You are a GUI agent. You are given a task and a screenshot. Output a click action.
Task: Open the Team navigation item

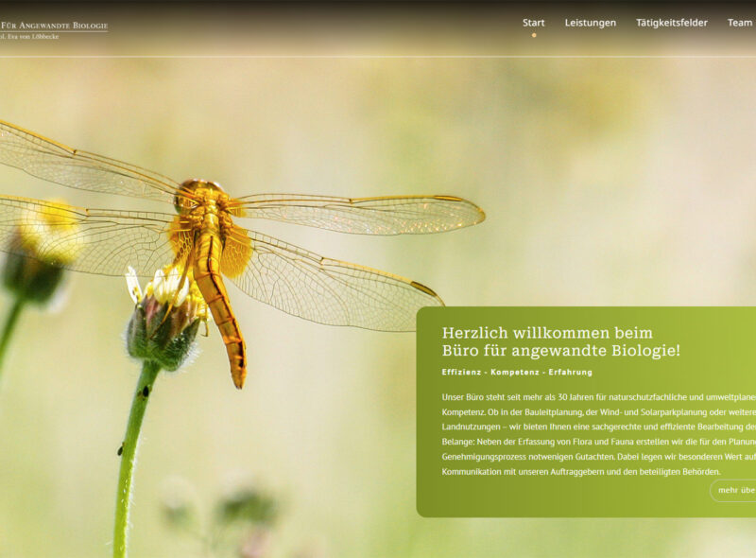point(740,23)
